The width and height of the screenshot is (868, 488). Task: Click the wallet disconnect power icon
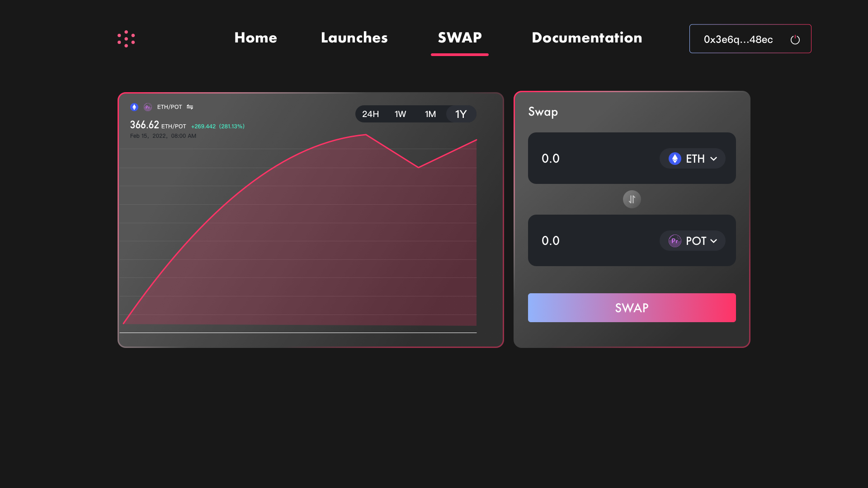795,40
